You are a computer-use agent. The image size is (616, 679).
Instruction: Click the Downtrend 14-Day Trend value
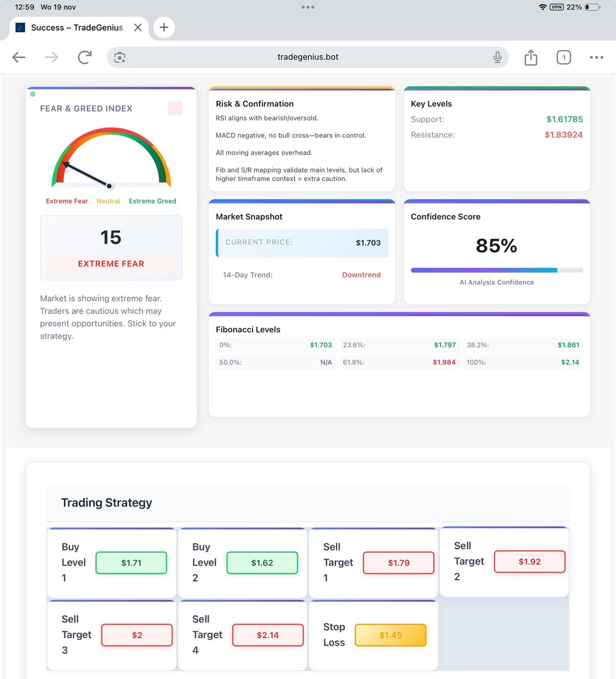(361, 275)
